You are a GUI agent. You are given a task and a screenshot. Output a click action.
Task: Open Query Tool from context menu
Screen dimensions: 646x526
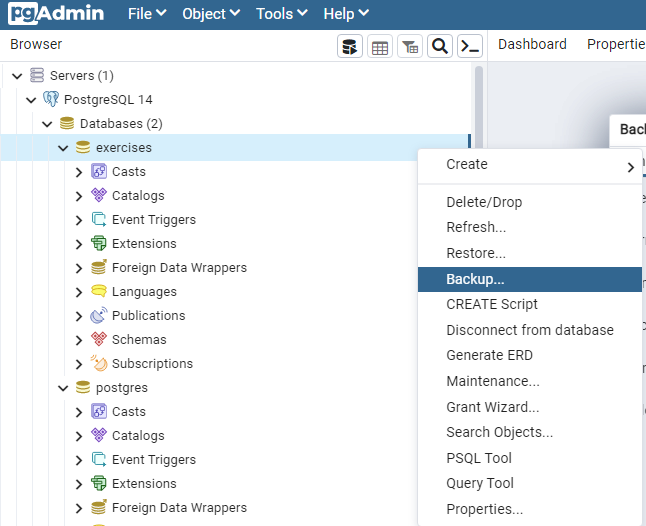530,484
